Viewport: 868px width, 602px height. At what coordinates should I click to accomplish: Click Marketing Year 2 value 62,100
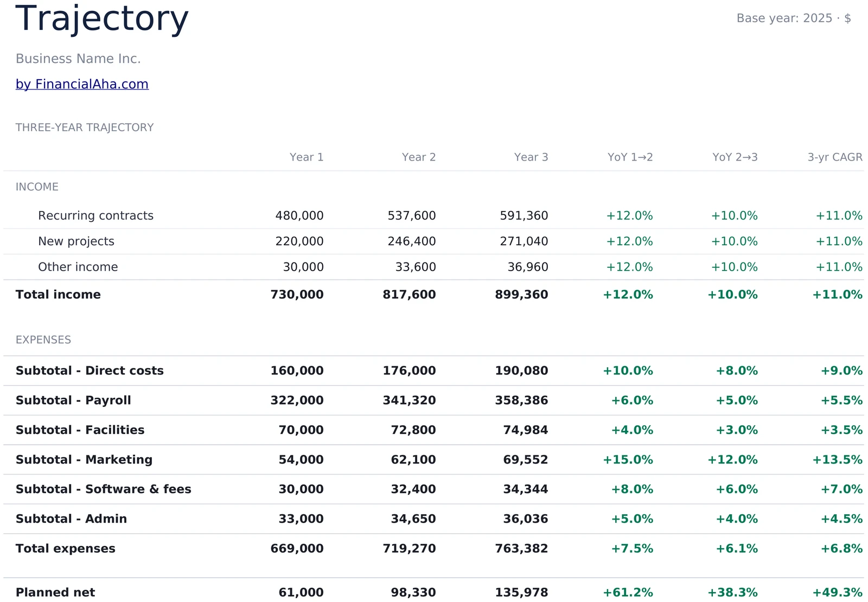tap(413, 459)
